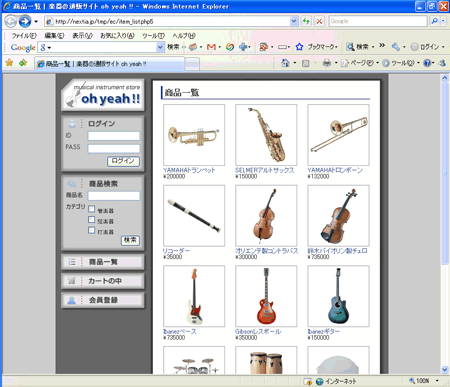450x387 pixels.
Task: Open the Gibsonレスポール product link
Action: (258, 331)
